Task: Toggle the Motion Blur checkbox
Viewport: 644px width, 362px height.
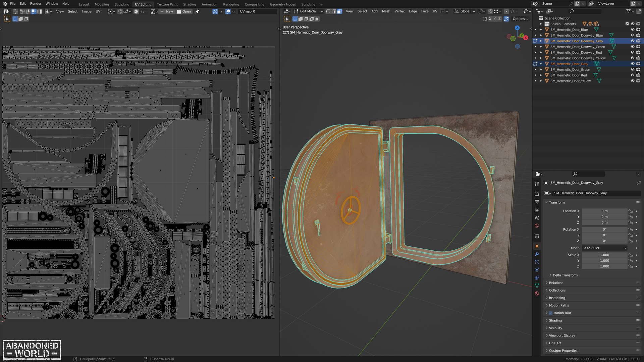Action: tap(550, 313)
